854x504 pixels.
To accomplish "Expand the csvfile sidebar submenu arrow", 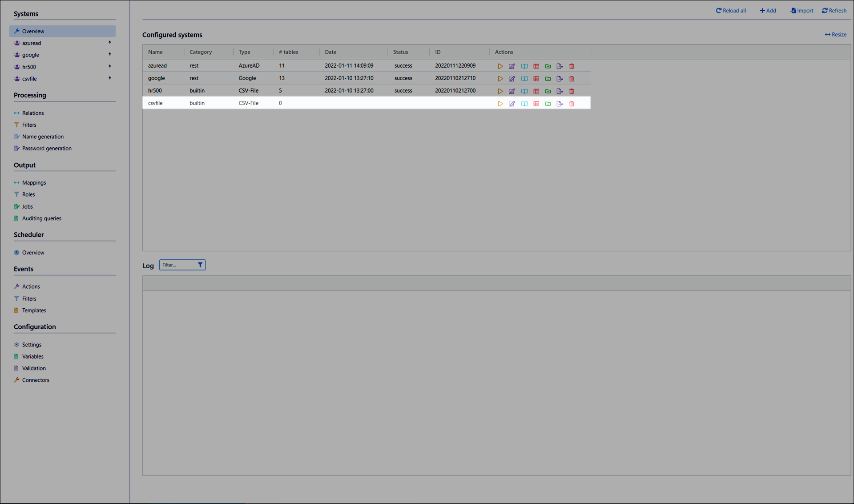I will click(x=110, y=78).
